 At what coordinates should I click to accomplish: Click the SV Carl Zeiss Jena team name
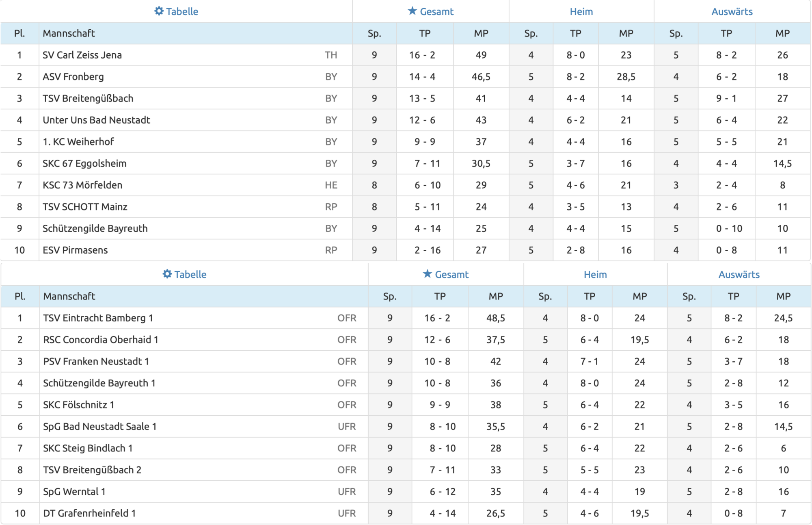point(82,55)
